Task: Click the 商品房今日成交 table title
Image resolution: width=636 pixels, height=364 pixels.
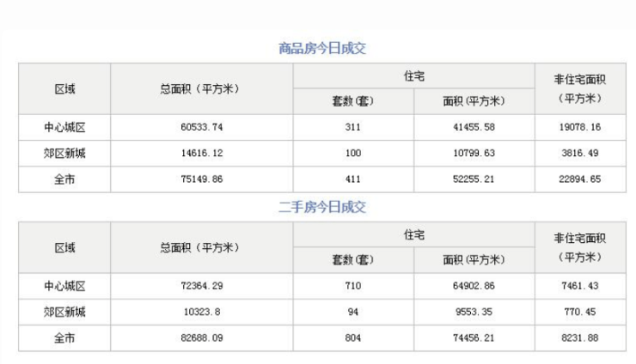Action: pos(322,48)
